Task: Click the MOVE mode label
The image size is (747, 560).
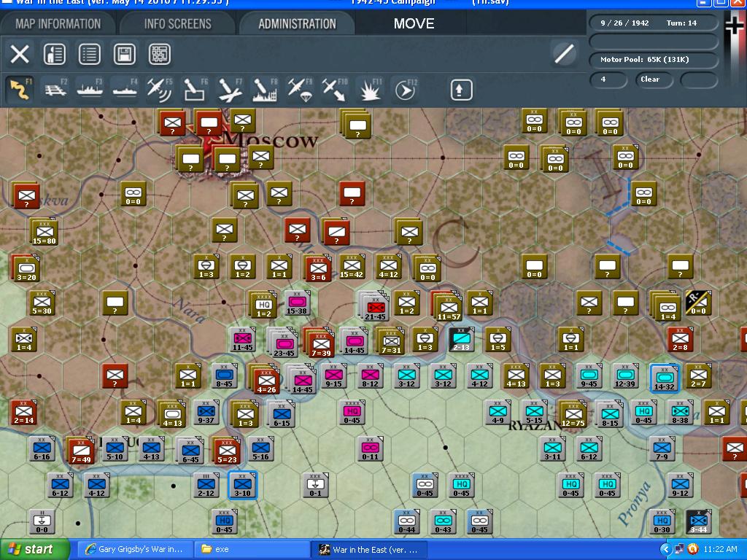Action: tap(414, 24)
